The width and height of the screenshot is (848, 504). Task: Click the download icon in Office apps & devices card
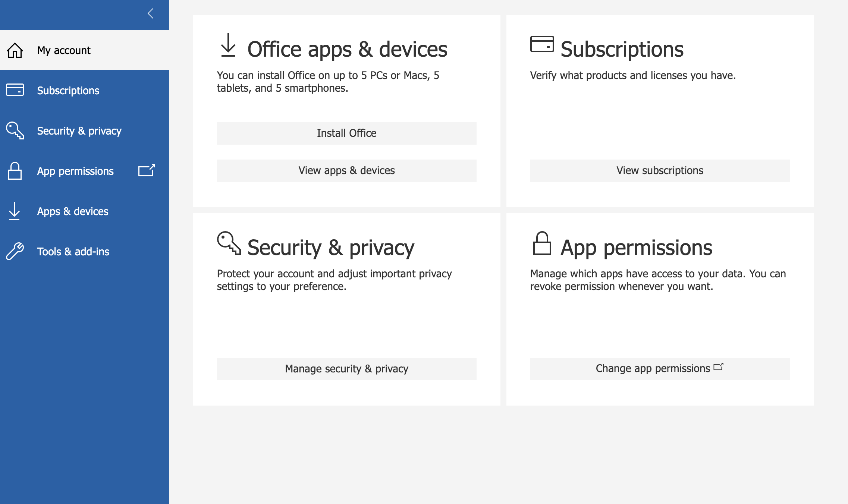coord(228,45)
